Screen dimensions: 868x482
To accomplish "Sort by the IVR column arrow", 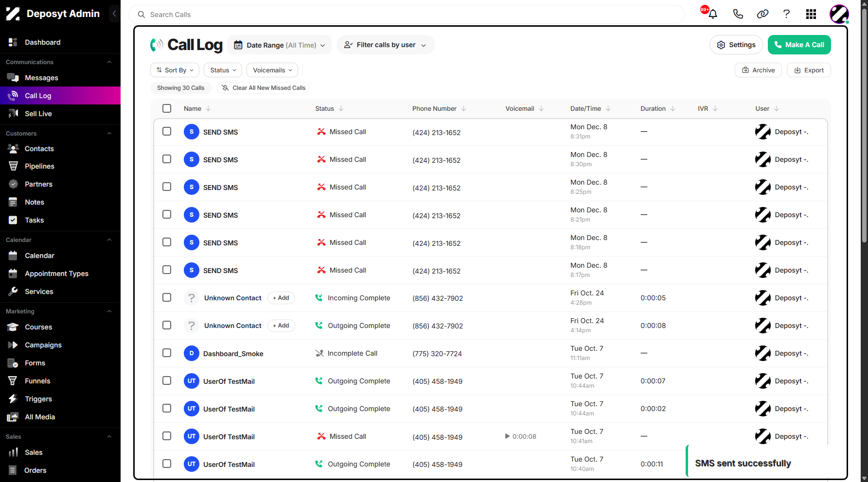I will click(715, 109).
